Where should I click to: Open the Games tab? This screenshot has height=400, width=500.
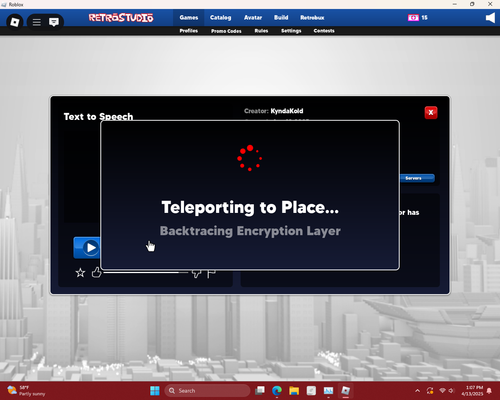(x=189, y=18)
